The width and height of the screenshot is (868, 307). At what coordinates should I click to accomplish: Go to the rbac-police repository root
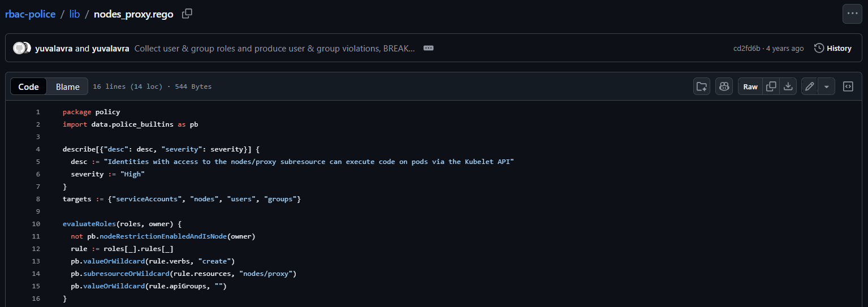(x=30, y=14)
